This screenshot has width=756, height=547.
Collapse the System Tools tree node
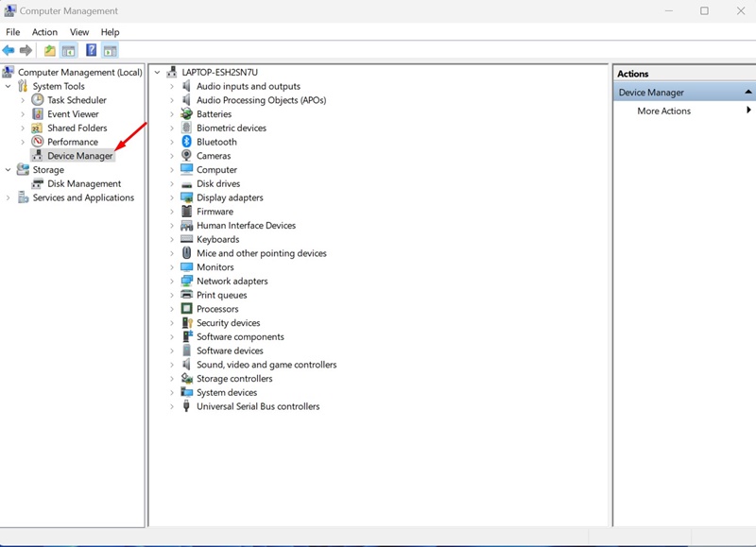[x=9, y=86]
